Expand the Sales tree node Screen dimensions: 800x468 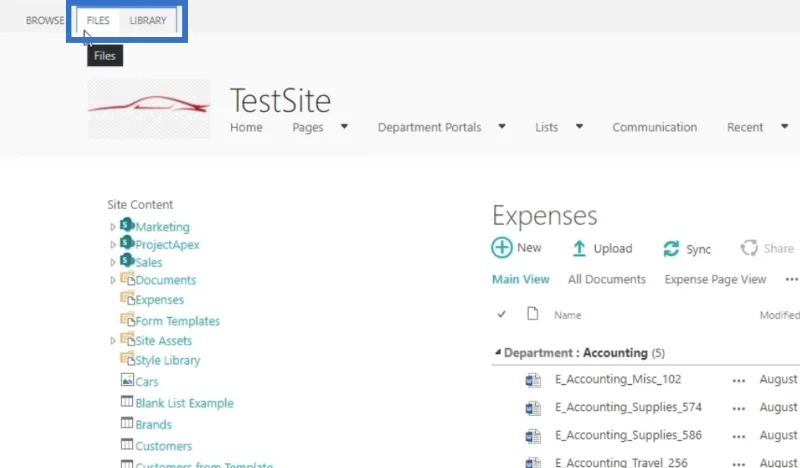[x=113, y=262]
